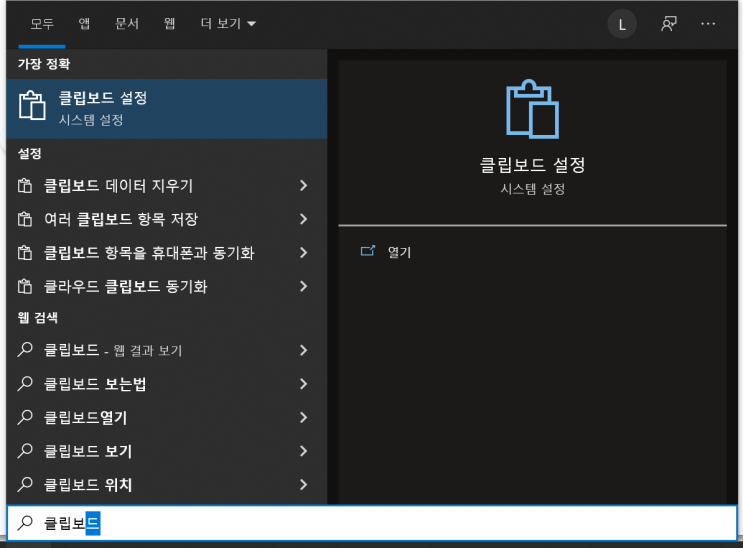
Task: Click search icon beside 클립보드 보기
Action: coord(25,451)
